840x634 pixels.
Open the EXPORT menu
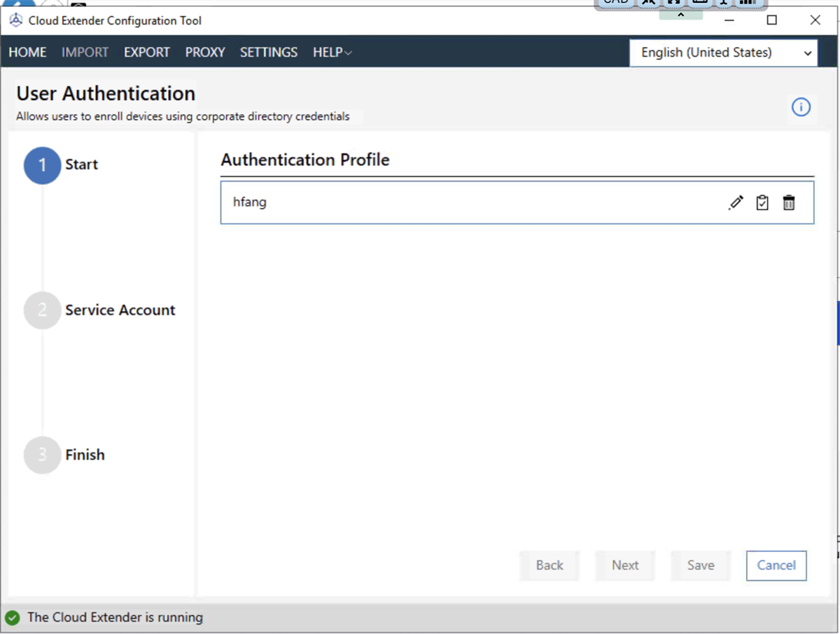point(146,52)
